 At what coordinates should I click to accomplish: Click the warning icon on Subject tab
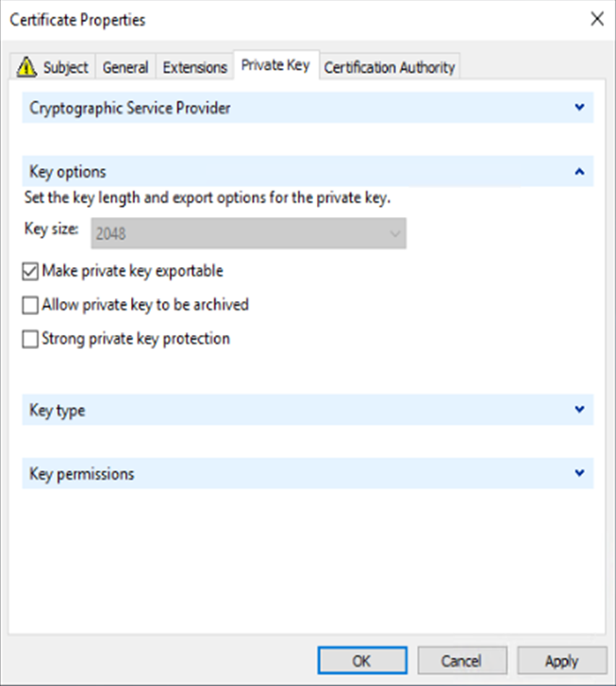(27, 67)
